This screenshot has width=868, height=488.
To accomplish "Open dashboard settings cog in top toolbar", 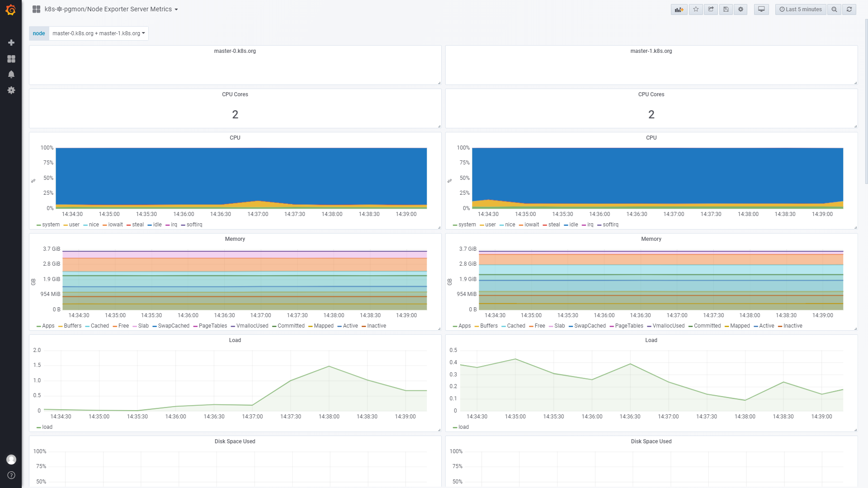I will click(741, 9).
